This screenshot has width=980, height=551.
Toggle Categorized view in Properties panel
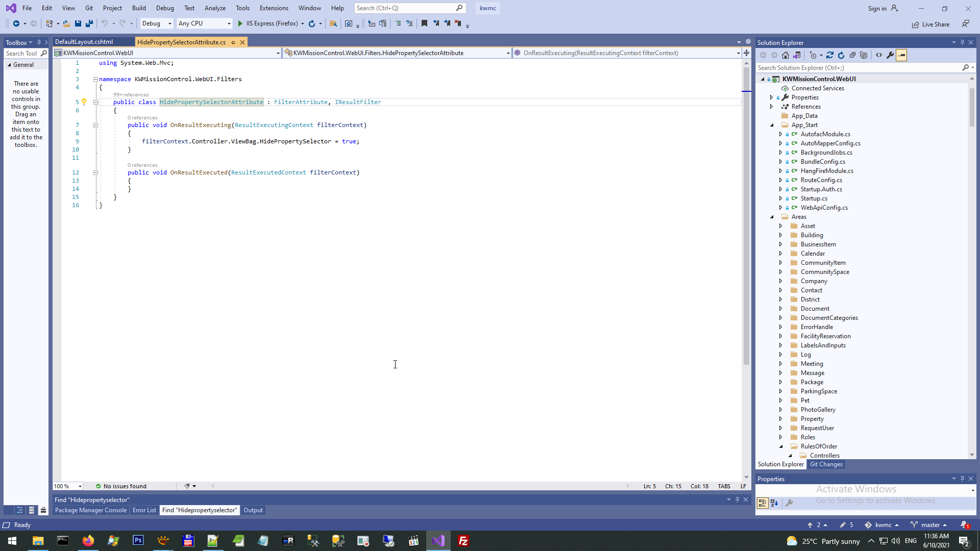763,503
